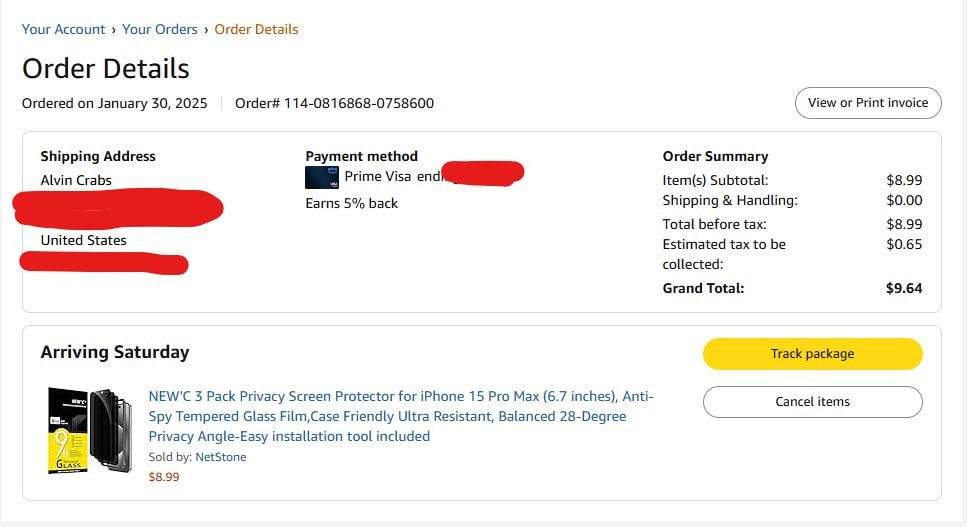Click the Earns 5% back text
The width and height of the screenshot is (967, 527).
(x=352, y=203)
